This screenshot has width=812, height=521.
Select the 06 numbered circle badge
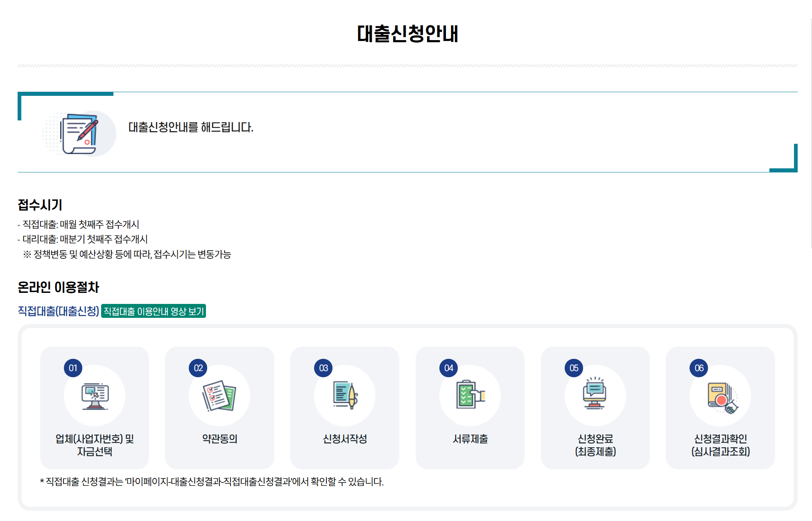[x=698, y=368]
